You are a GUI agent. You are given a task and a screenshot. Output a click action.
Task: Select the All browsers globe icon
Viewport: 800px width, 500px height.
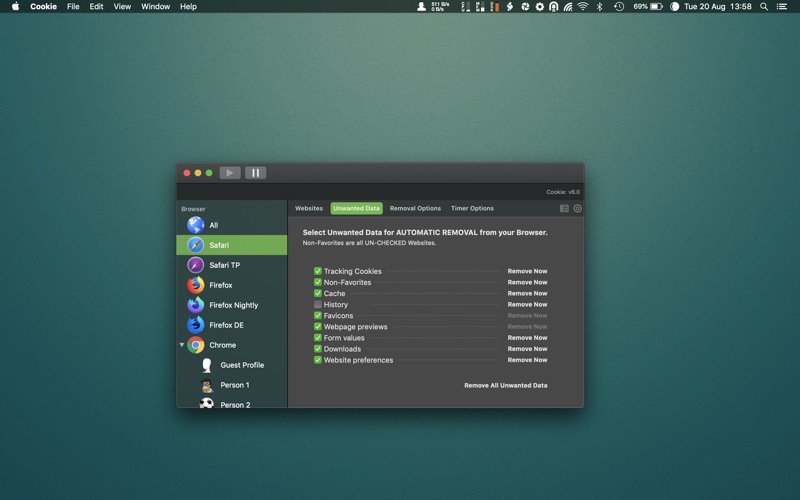pos(196,225)
